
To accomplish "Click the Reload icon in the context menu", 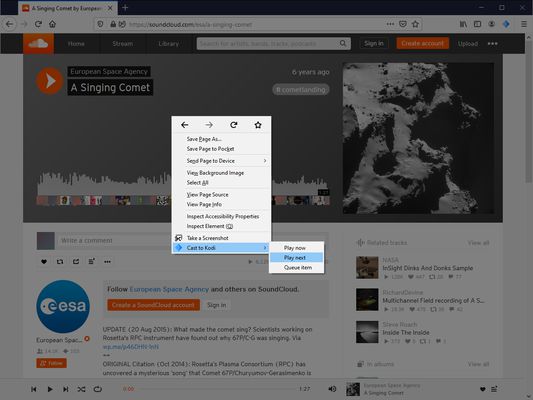I will click(234, 125).
